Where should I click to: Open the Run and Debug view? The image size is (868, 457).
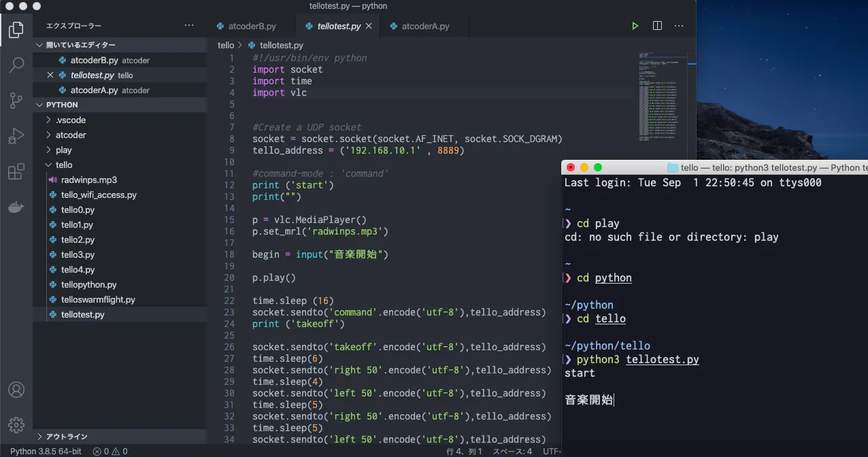pyautogui.click(x=16, y=136)
